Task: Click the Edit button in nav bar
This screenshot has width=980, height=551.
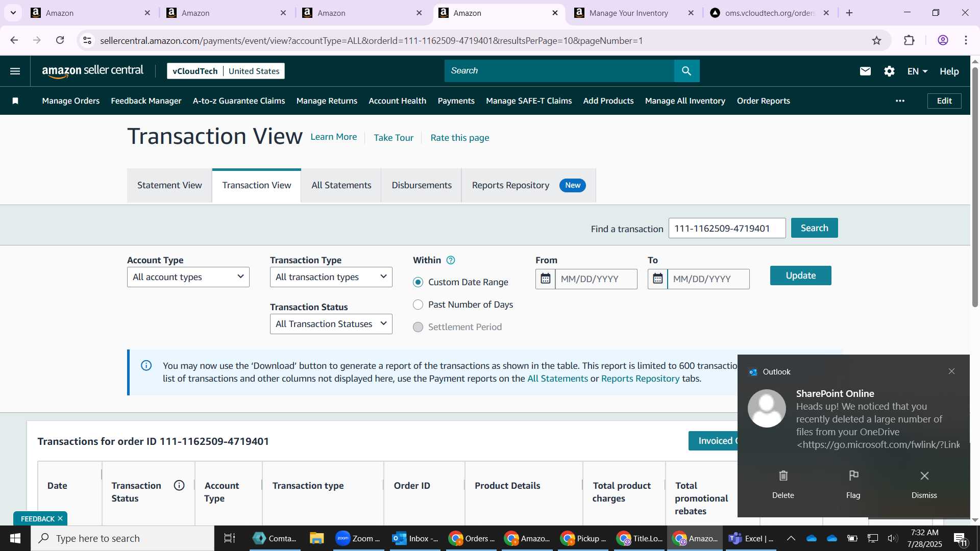Action: [x=944, y=101]
